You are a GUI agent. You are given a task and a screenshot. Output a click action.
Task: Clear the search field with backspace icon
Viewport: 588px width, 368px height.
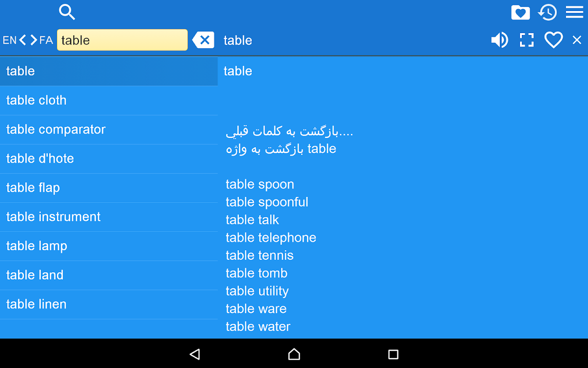204,40
